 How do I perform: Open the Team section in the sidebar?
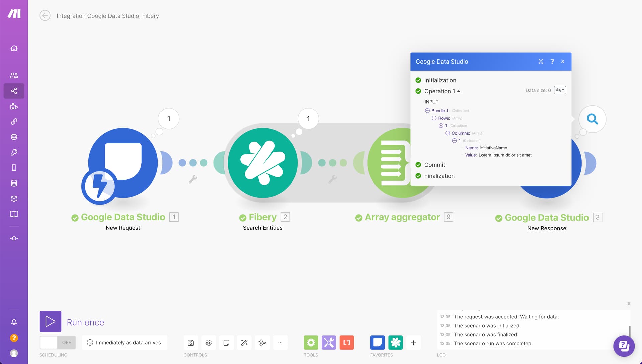[14, 75]
